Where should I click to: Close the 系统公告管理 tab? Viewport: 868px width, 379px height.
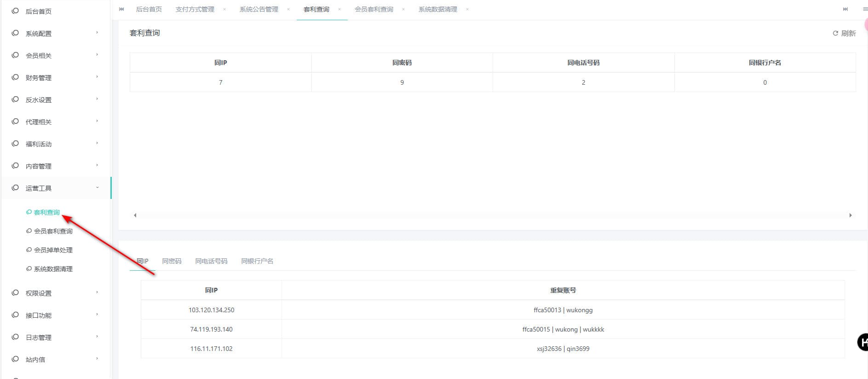[x=288, y=9]
